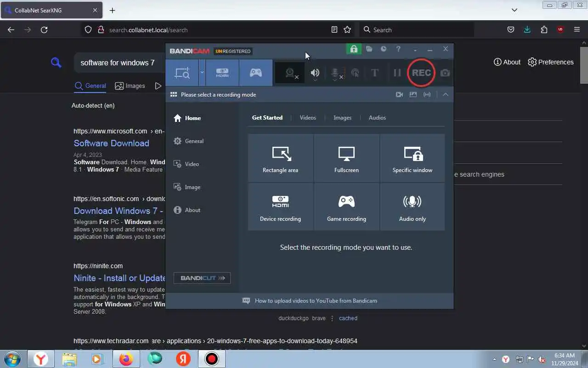
Task: Open Firefox downloads arrow icon
Action: [527, 30]
